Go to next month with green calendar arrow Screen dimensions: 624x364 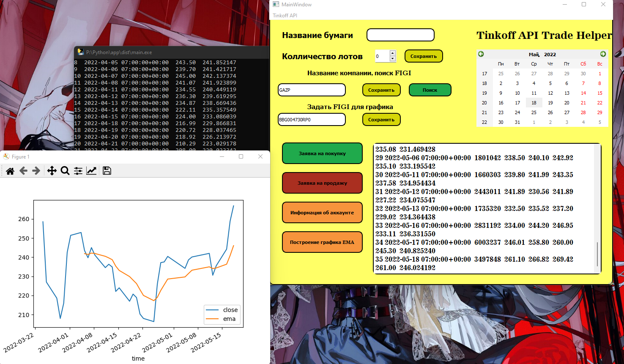[603, 54]
